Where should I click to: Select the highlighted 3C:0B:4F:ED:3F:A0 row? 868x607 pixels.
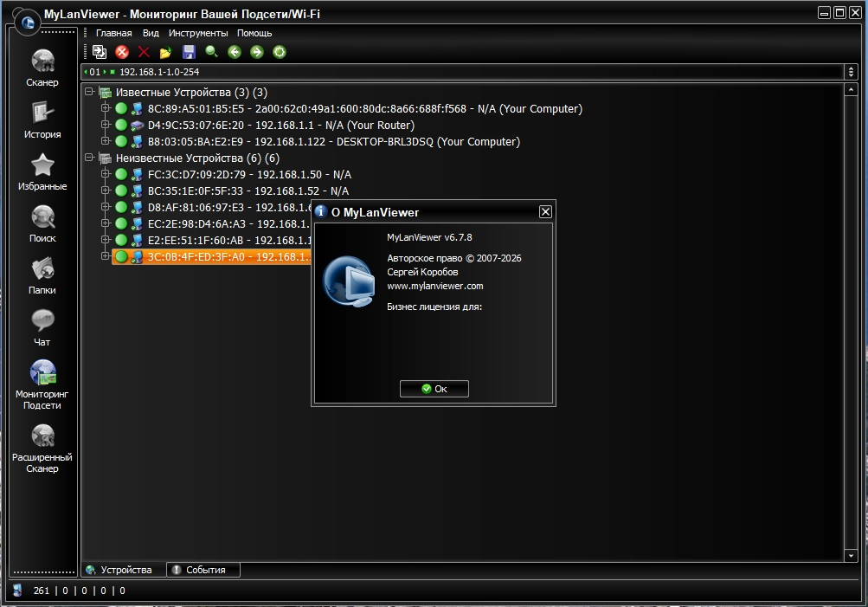(212, 257)
